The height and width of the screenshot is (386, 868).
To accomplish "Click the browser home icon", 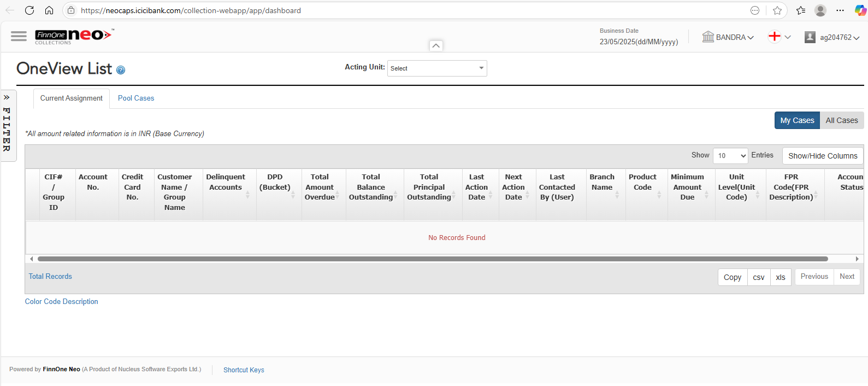I will click(x=49, y=10).
